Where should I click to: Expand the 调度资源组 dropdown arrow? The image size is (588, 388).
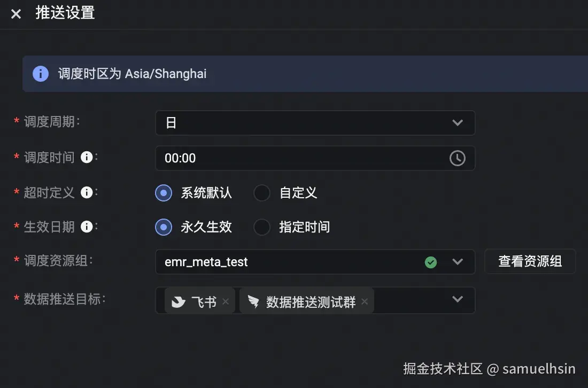(x=458, y=262)
